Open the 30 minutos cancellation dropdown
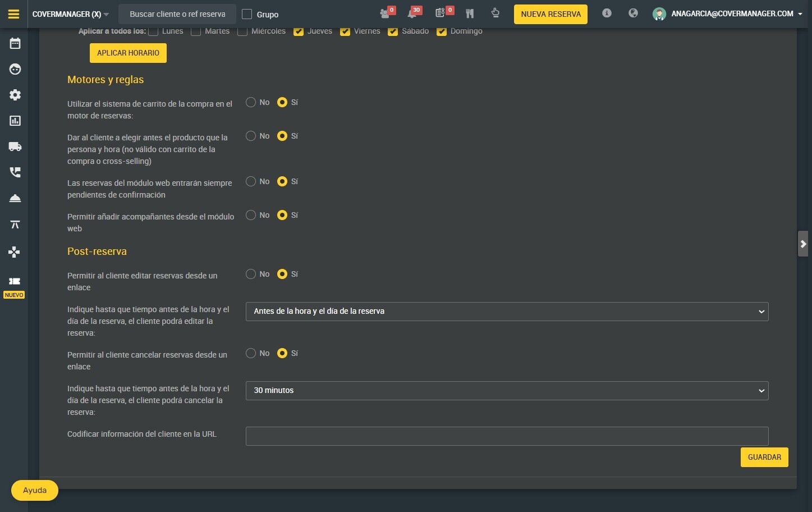 507,391
